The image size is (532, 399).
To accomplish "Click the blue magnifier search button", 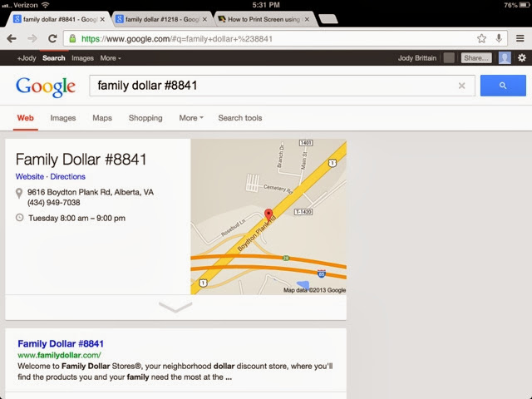I will tap(503, 86).
